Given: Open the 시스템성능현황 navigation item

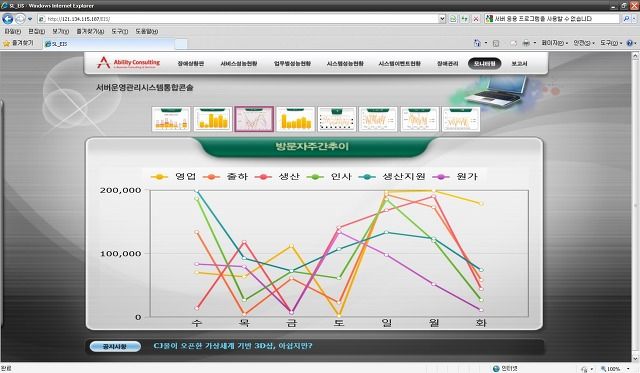Looking at the screenshot, I should tap(345, 64).
